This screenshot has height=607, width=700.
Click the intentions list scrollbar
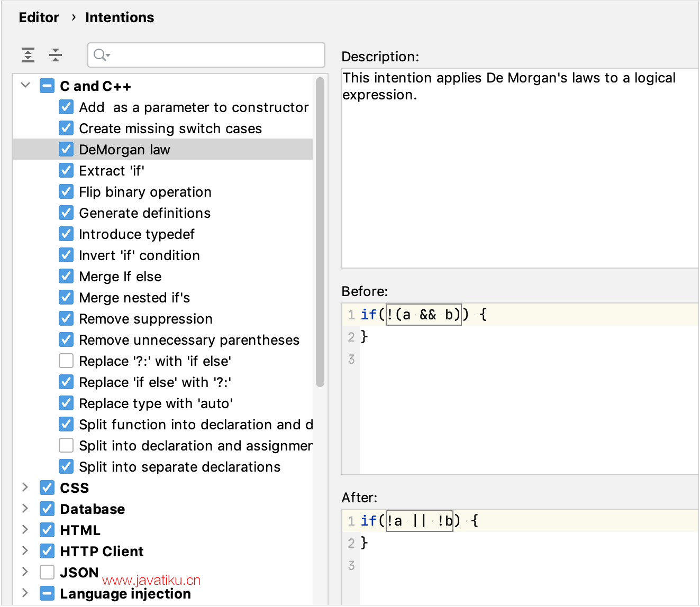(x=320, y=233)
